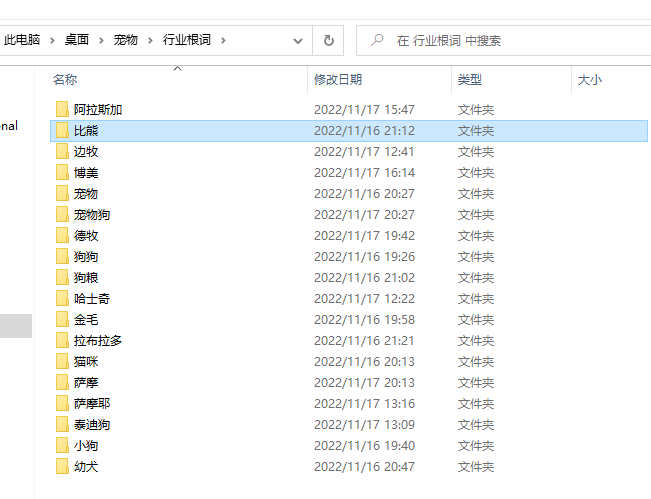Viewport: 651px width, 499px height.
Task: Expand chevron after 此电脑 breadcrumb
Action: (52, 40)
